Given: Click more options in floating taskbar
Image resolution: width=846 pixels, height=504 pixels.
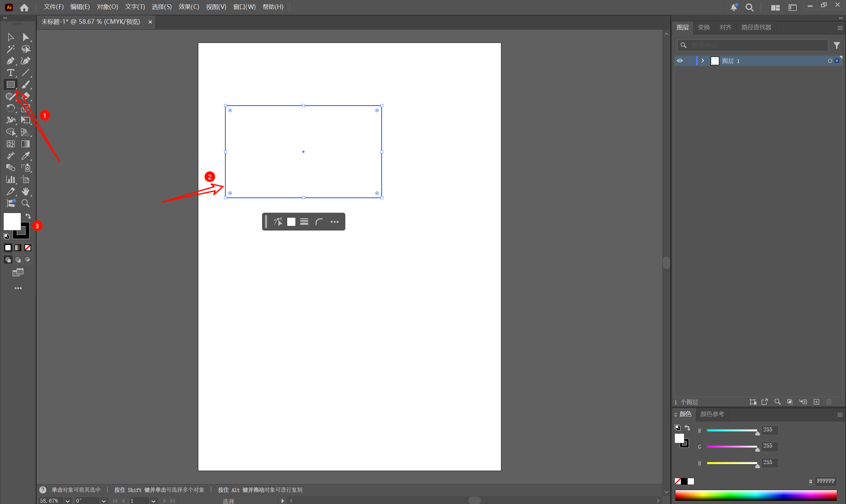Looking at the screenshot, I should point(334,222).
